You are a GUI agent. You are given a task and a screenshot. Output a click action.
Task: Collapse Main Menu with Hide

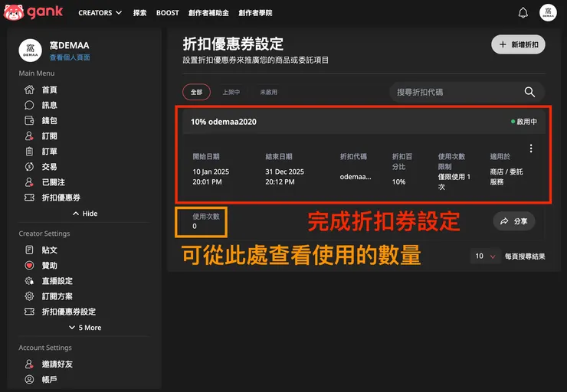(x=85, y=214)
